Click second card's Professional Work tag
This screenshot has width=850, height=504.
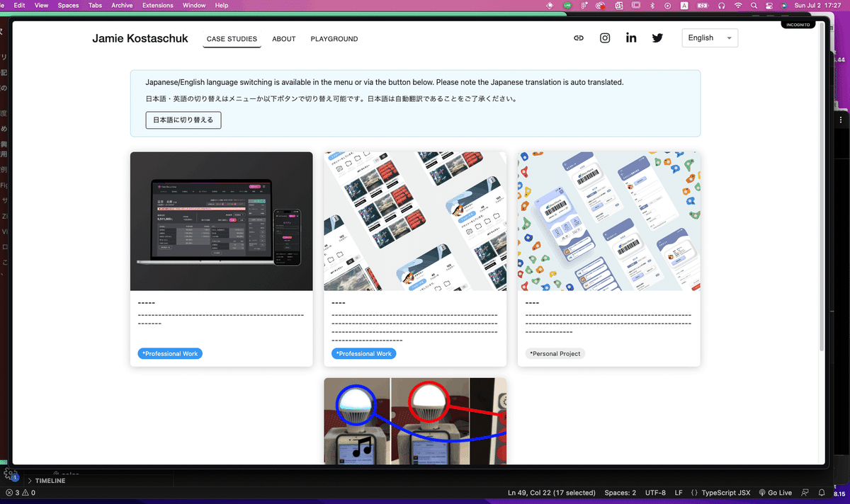363,353
